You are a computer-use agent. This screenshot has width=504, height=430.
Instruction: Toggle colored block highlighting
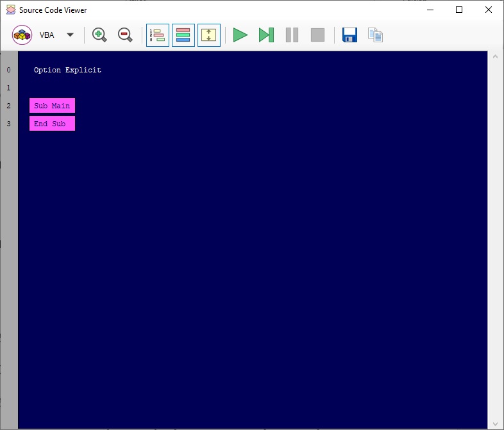(x=183, y=35)
